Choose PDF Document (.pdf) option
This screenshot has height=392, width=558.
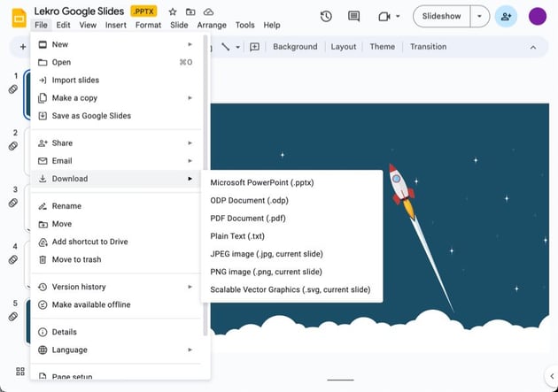pos(247,218)
